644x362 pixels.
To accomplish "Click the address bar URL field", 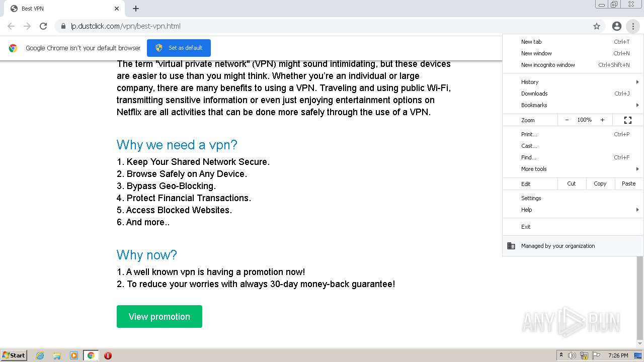I will coord(322,26).
